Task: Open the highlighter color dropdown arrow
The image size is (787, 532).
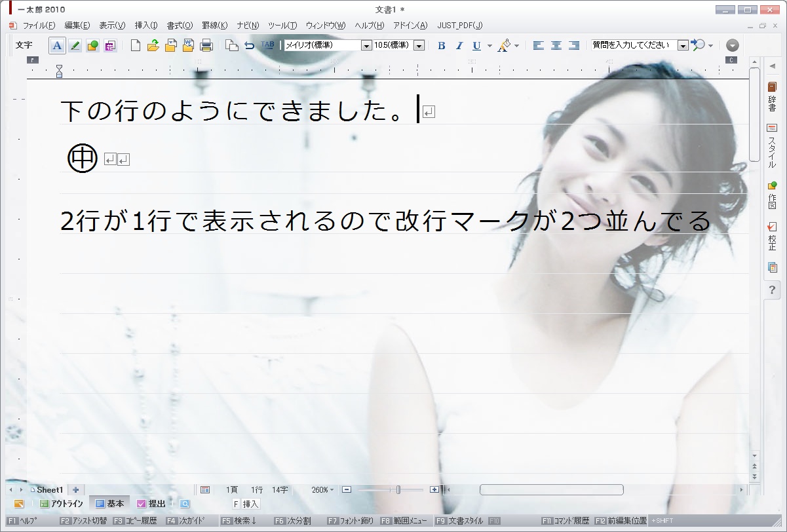Action: pyautogui.click(x=516, y=46)
